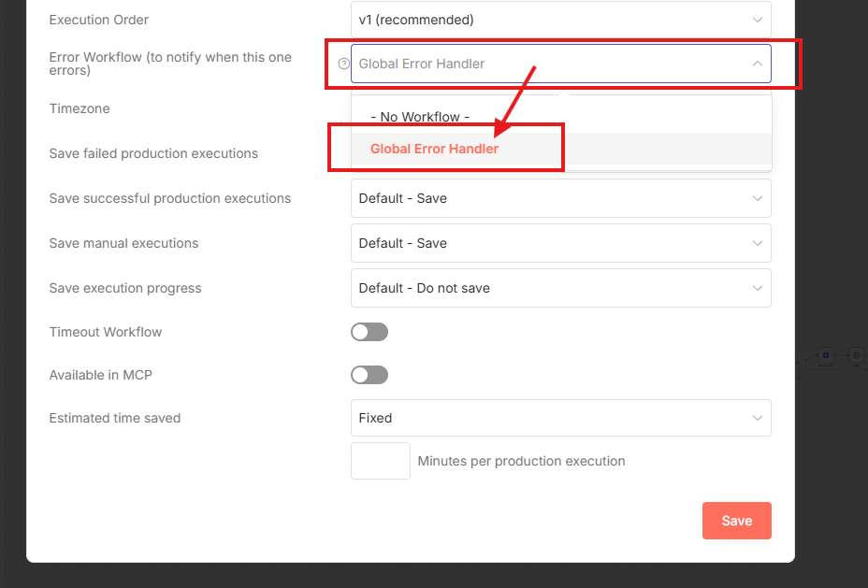868x588 pixels.
Task: Click the chevron on Save manual executions field
Action: [x=757, y=243]
